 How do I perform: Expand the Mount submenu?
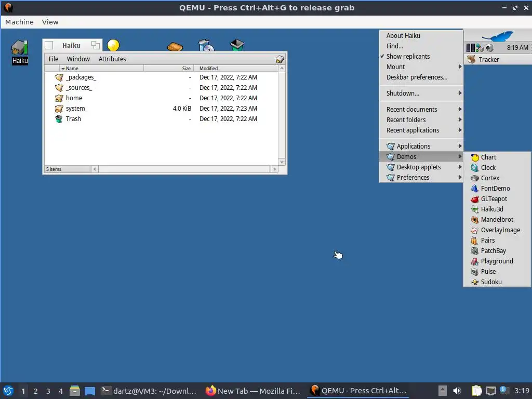(421, 67)
